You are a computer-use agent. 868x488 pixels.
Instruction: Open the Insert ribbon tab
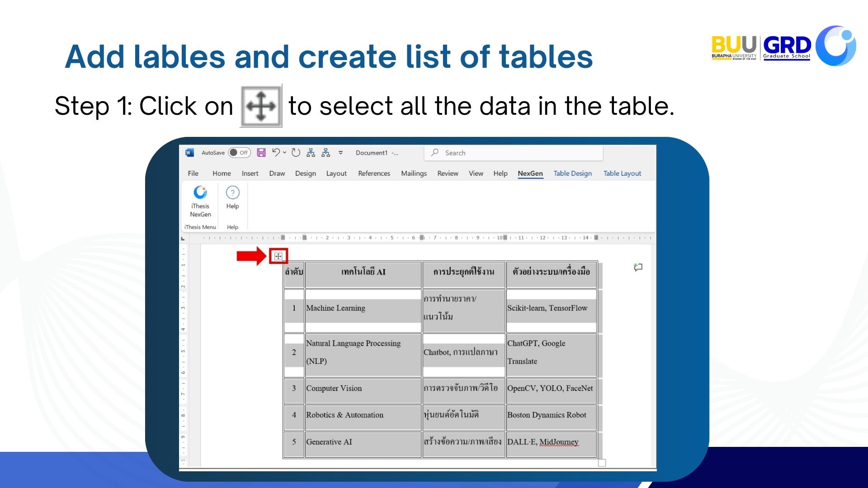250,174
